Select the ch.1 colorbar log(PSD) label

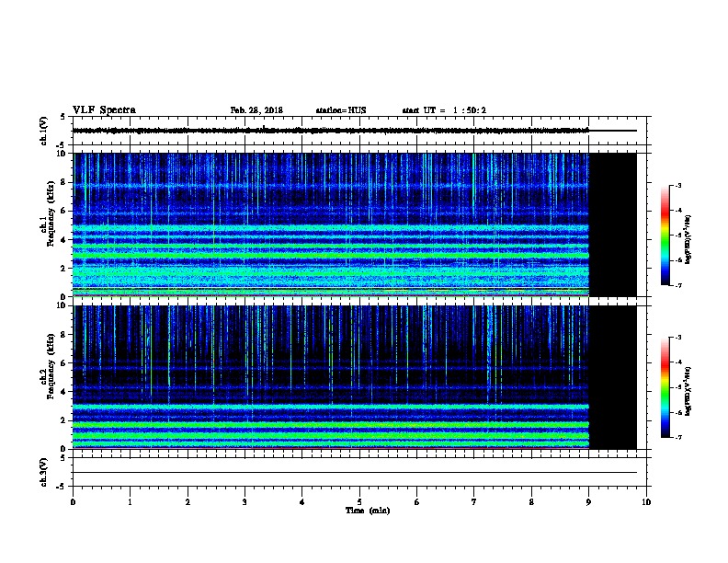(688, 239)
